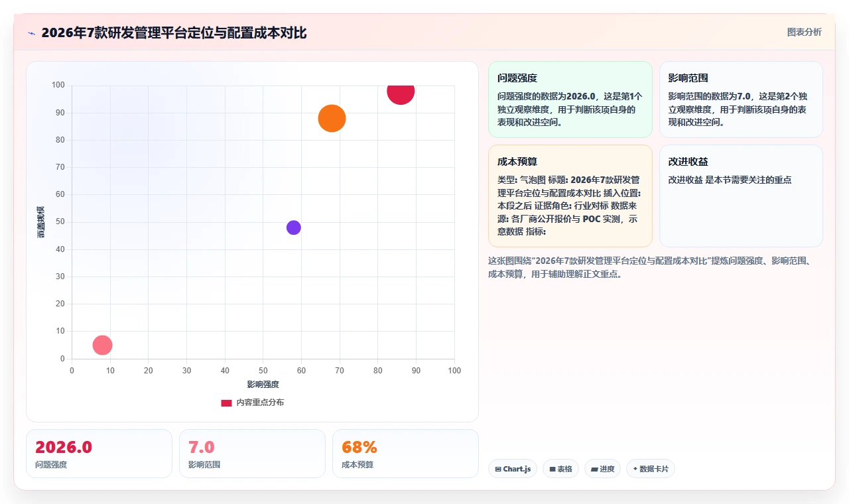Click the 内容重点分布 legend label
Screen dimensions: 849x504
tap(260, 403)
